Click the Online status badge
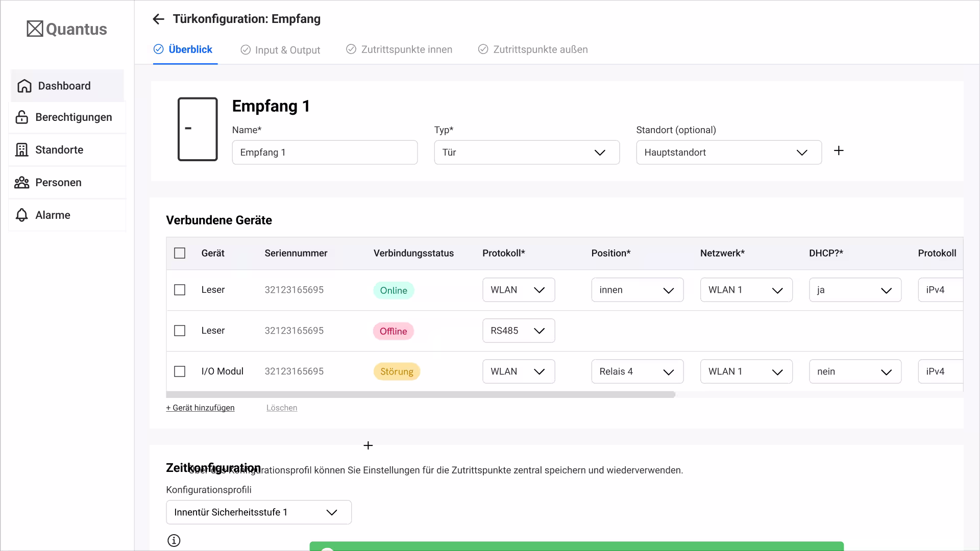980x551 pixels. pyautogui.click(x=394, y=290)
